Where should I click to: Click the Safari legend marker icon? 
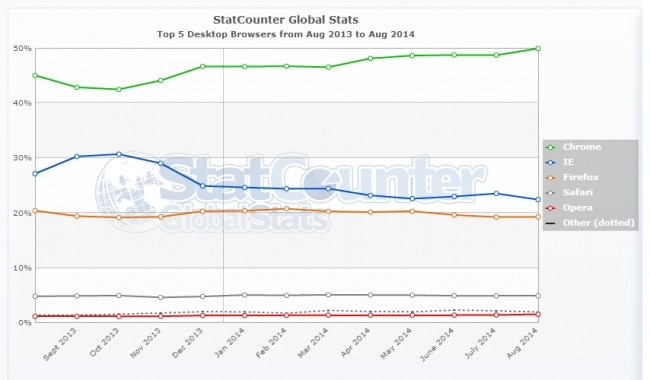(551, 193)
